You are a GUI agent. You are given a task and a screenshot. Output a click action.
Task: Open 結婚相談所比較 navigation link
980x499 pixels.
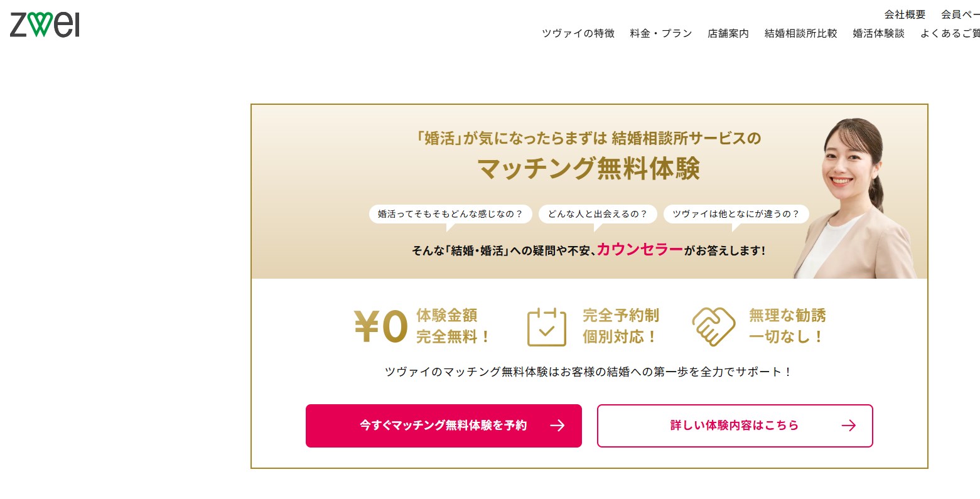click(800, 33)
